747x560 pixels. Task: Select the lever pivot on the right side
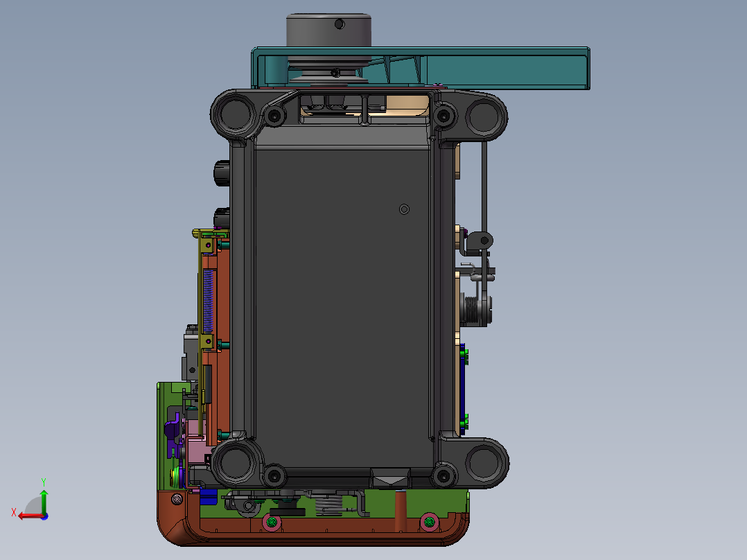pos(484,240)
